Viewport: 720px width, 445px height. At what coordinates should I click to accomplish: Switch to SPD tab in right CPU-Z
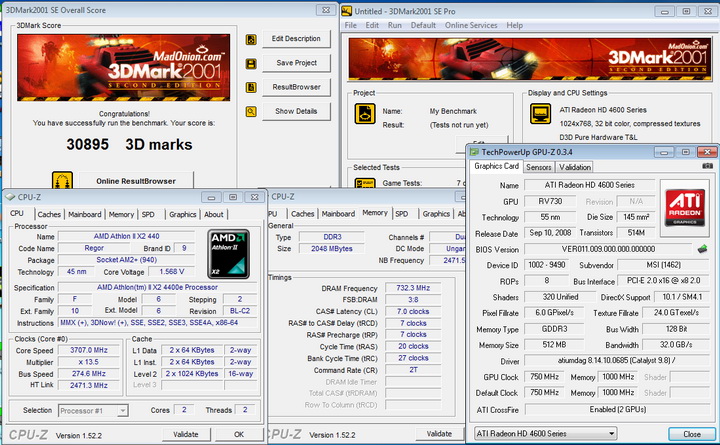coord(401,214)
